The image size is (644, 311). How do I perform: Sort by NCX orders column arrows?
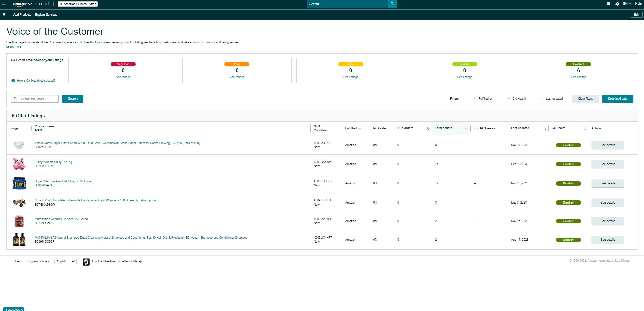tap(428, 128)
